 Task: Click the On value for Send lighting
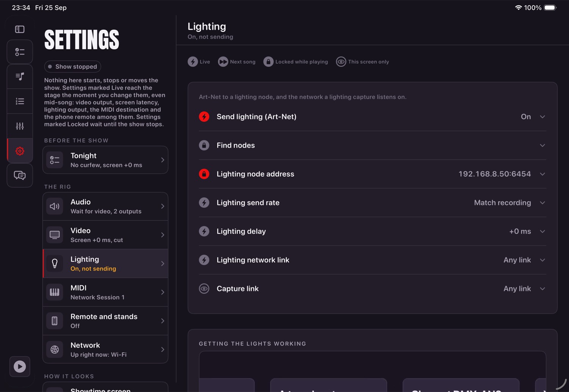coord(526,117)
